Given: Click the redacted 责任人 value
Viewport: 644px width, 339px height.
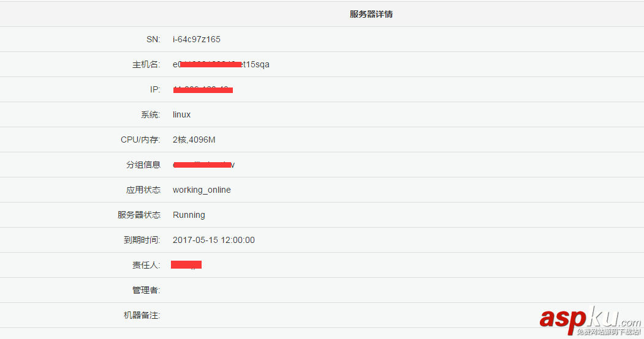Looking at the screenshot, I should (x=186, y=264).
